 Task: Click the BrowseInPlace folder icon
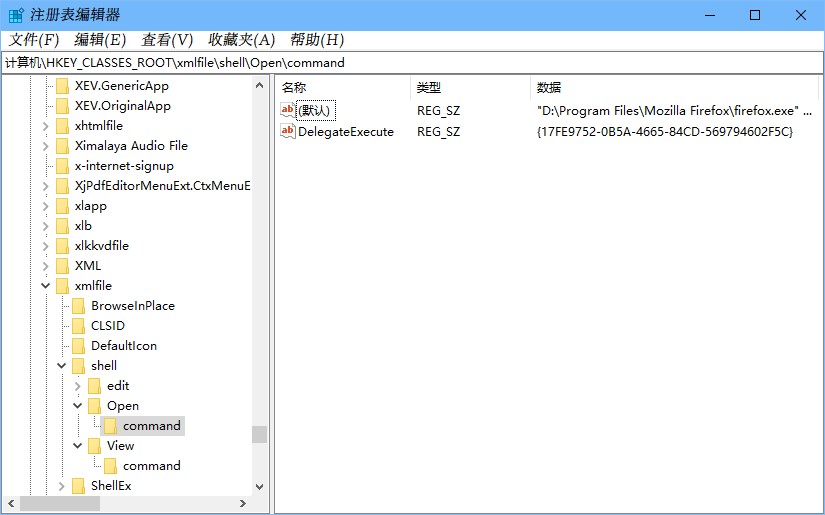(x=78, y=306)
